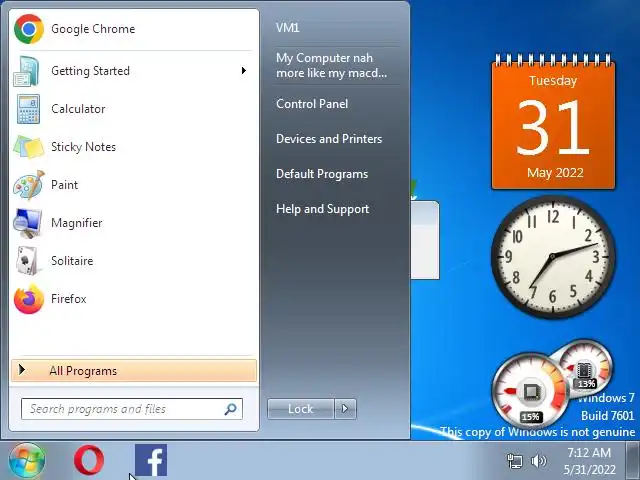Open Google Chrome from the Start menu
The width and height of the screenshot is (640, 480).
pos(133,29)
